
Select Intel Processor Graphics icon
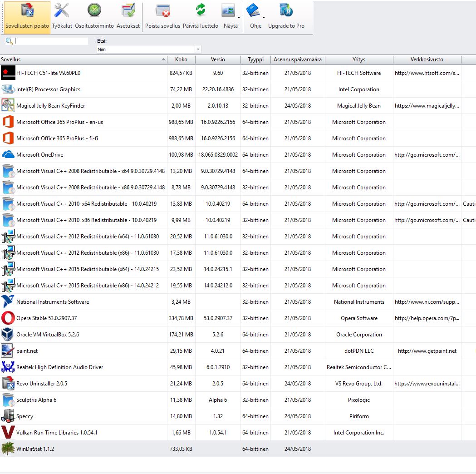(x=8, y=89)
